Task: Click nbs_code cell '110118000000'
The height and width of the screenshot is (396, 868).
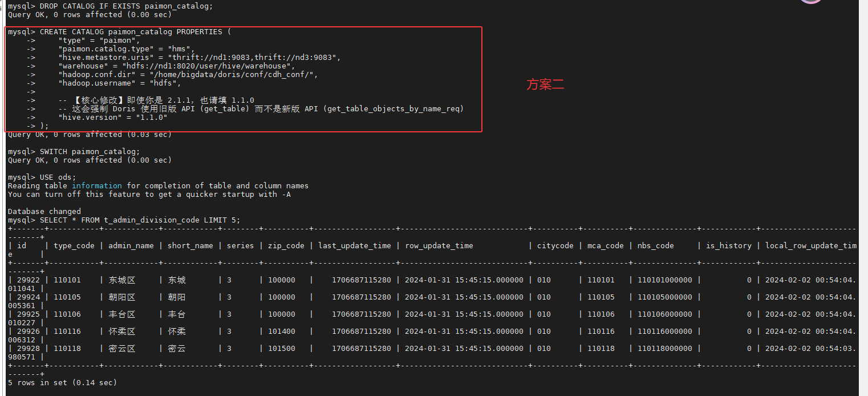Action: (x=665, y=349)
